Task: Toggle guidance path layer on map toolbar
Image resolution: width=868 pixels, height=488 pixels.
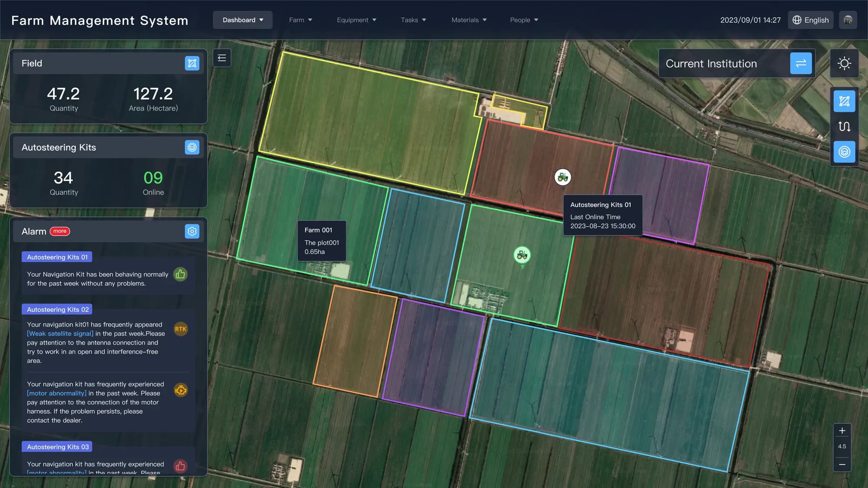Action: click(x=844, y=127)
